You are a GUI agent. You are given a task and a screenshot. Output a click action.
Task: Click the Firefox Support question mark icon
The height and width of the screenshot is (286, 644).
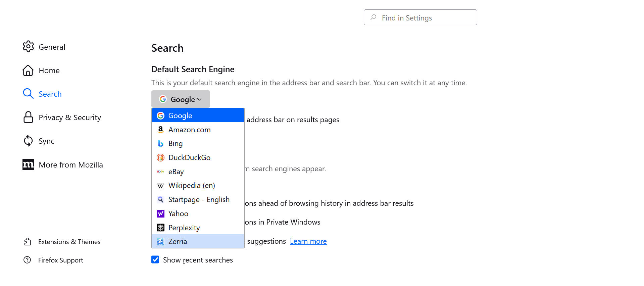(27, 260)
